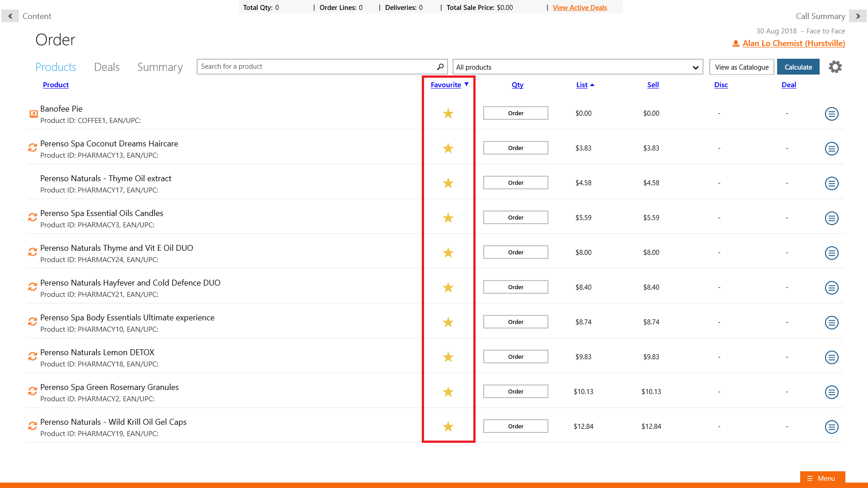Image resolution: width=868 pixels, height=488 pixels.
Task: Open the settings gear icon
Action: pos(835,67)
